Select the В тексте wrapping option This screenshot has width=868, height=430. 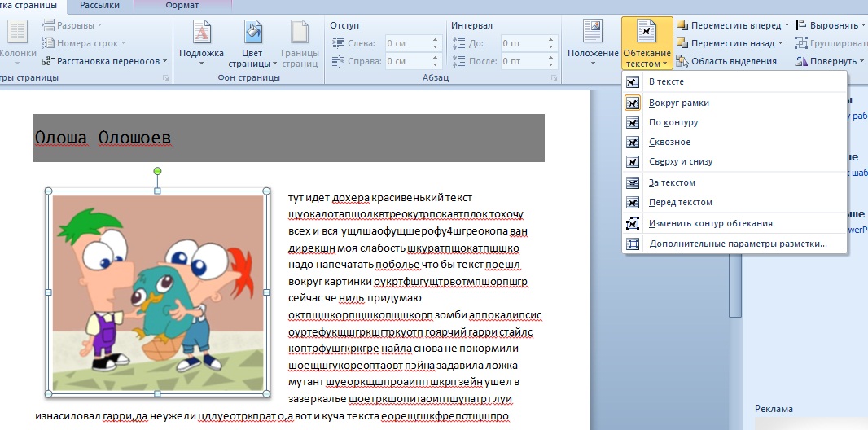[734, 82]
